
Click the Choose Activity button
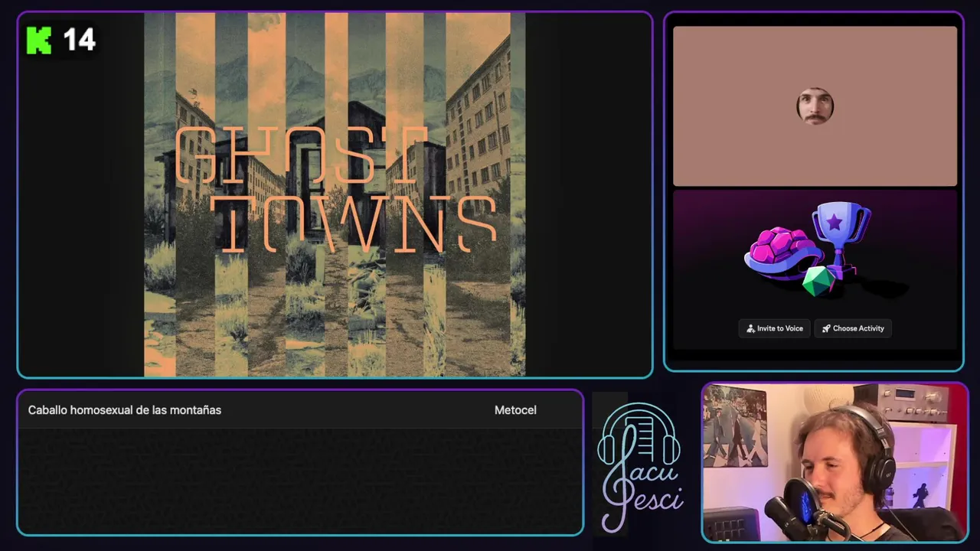(853, 328)
